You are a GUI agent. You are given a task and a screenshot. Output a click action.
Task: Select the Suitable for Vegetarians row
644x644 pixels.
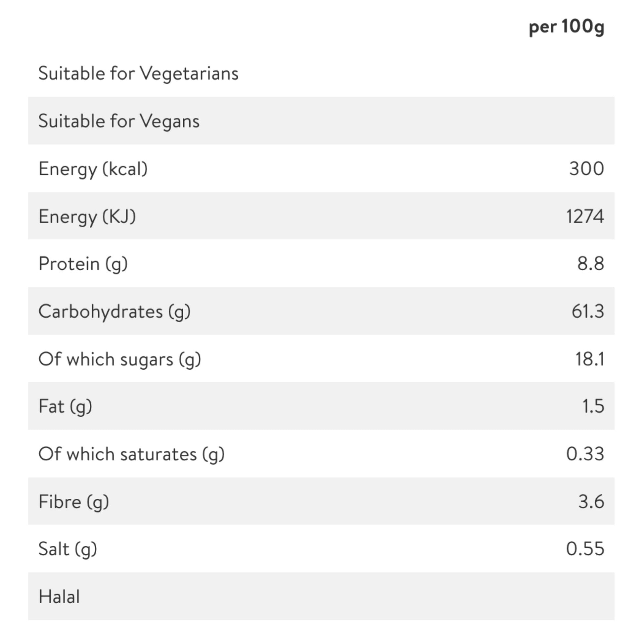click(321, 73)
